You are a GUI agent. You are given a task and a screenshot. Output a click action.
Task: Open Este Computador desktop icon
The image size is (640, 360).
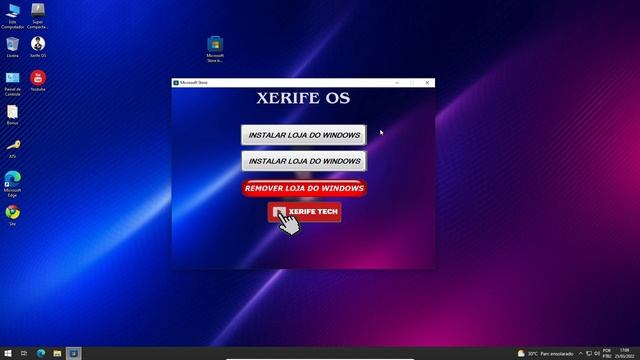point(13,16)
